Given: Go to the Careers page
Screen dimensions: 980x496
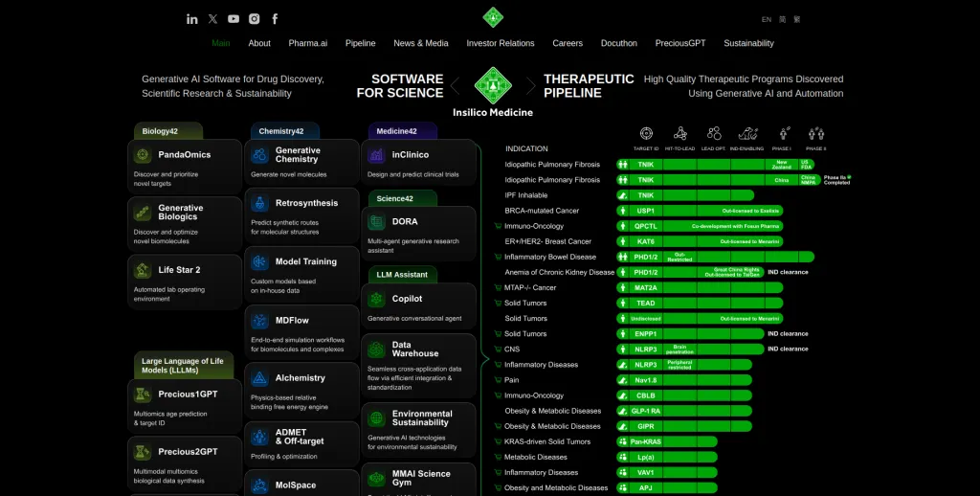Looking at the screenshot, I should [568, 43].
